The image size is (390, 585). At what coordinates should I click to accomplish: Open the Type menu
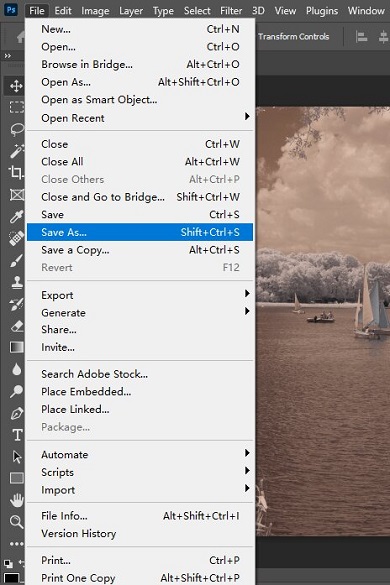(163, 10)
